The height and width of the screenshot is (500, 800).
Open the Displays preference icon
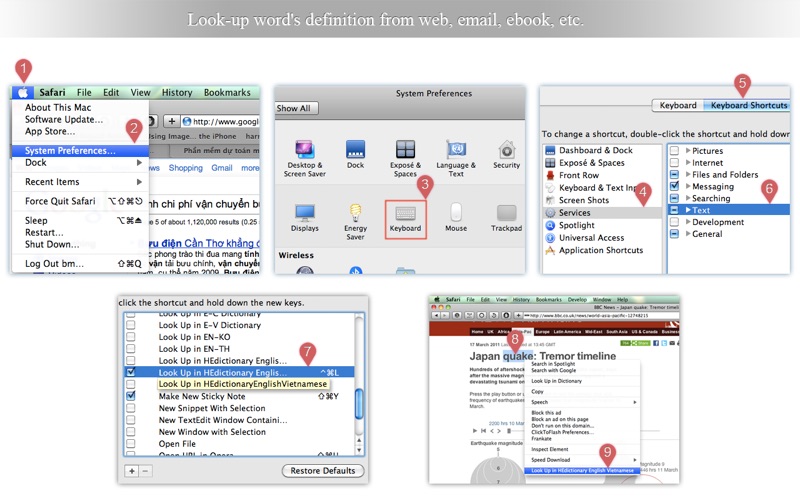[x=305, y=212]
